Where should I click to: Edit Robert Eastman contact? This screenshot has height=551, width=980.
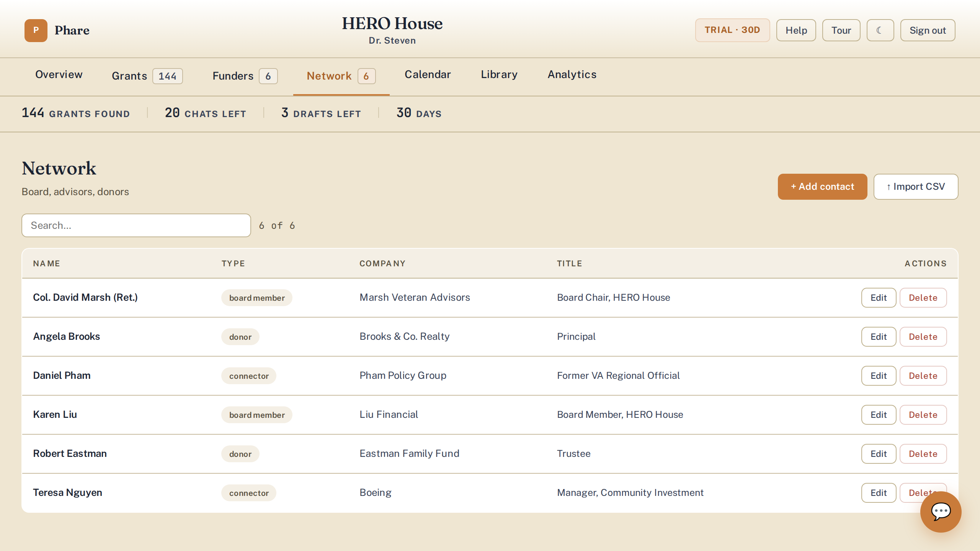point(879,454)
